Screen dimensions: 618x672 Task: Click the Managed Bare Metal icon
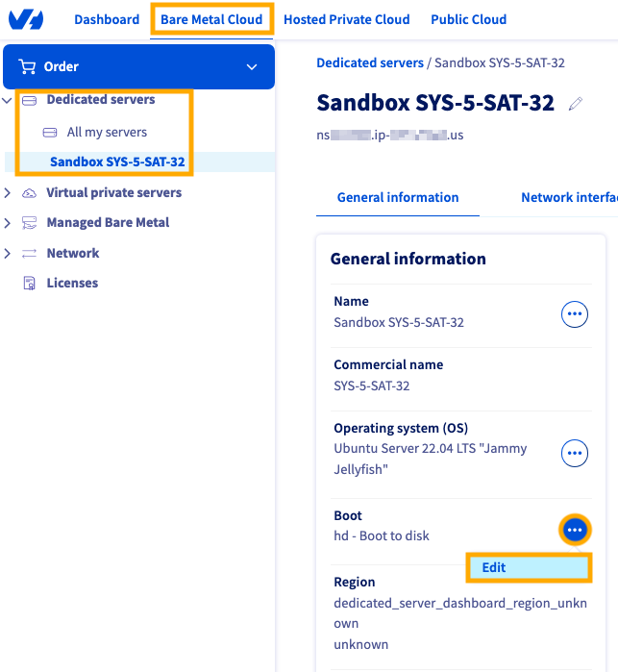click(x=29, y=223)
